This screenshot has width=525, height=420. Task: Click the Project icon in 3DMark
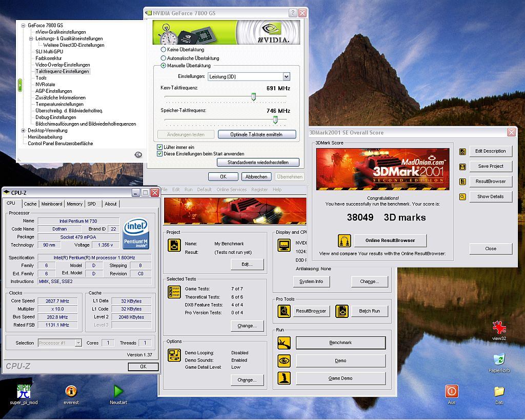pos(174,245)
